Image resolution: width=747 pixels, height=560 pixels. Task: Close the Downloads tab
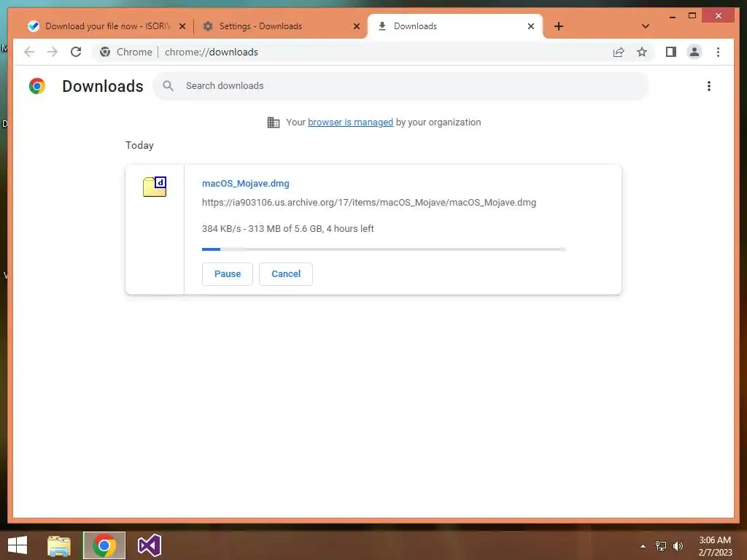[x=531, y=26]
